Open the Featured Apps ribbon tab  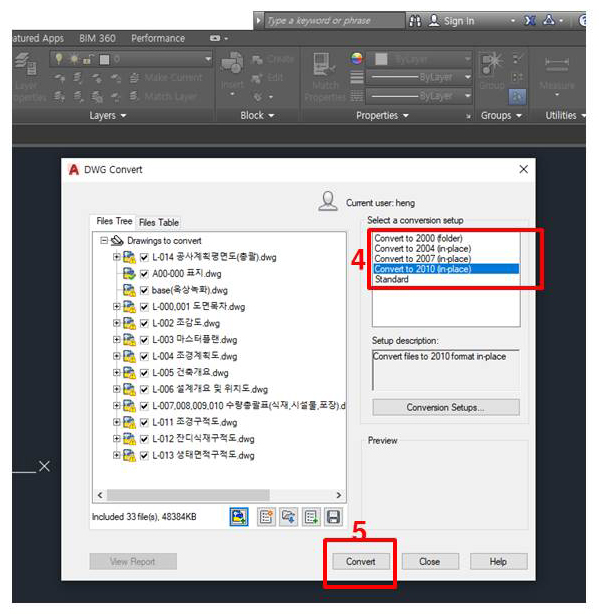point(38,38)
